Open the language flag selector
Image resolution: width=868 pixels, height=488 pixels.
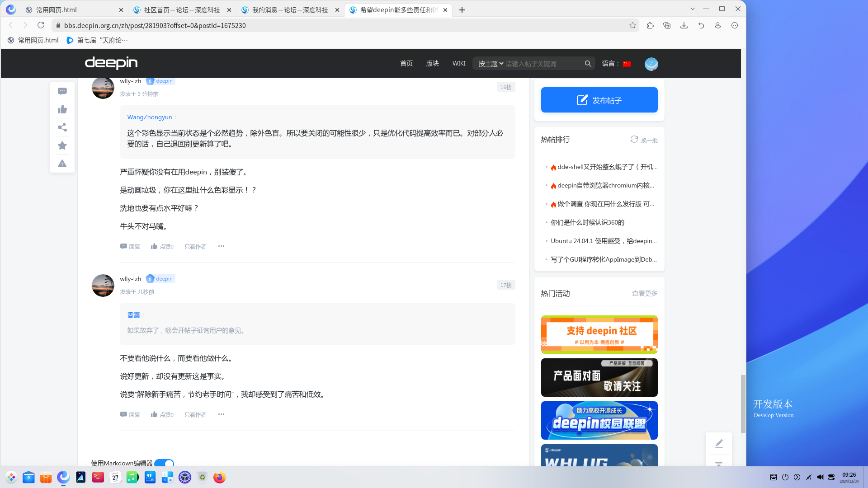click(627, 64)
